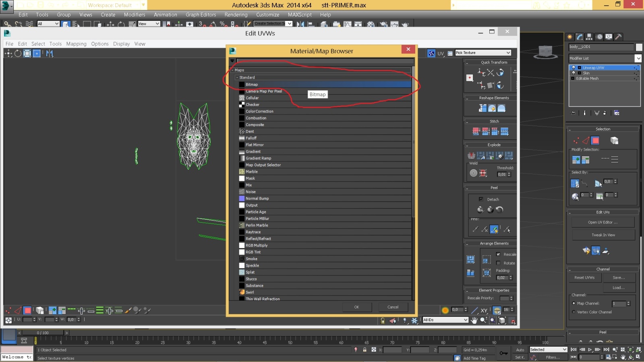Click the Stitch to Target icon
This screenshot has width=644, height=362.
pos(476,131)
